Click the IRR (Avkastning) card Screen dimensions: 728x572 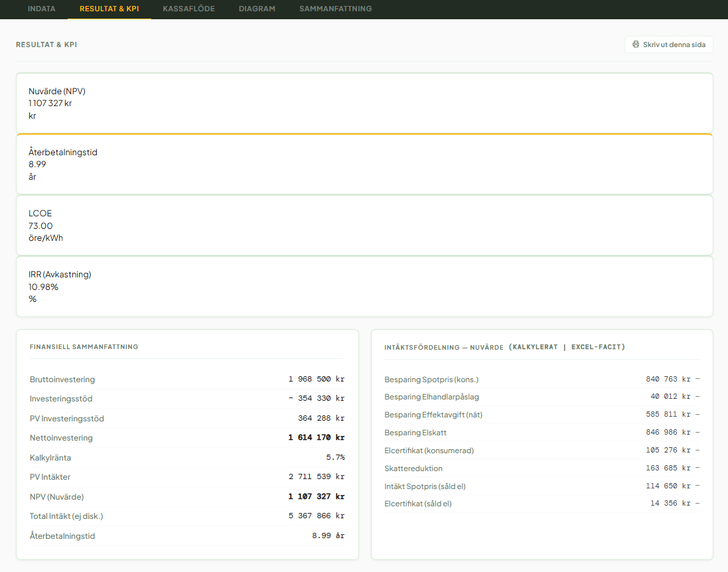pyautogui.click(x=364, y=286)
